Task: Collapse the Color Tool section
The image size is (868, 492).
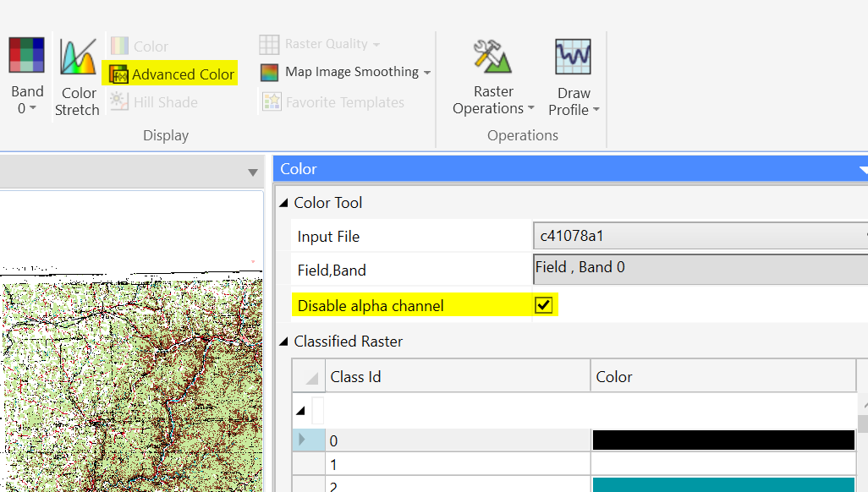Action: (283, 202)
